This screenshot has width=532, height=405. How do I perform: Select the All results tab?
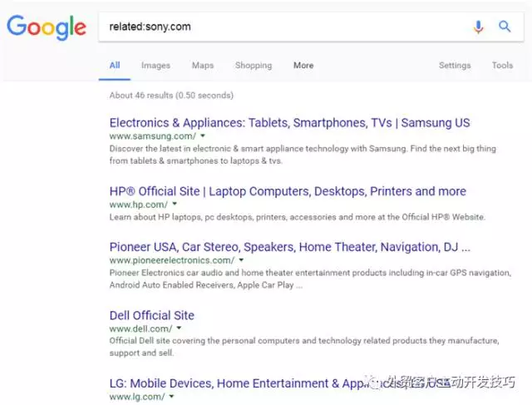coord(115,65)
